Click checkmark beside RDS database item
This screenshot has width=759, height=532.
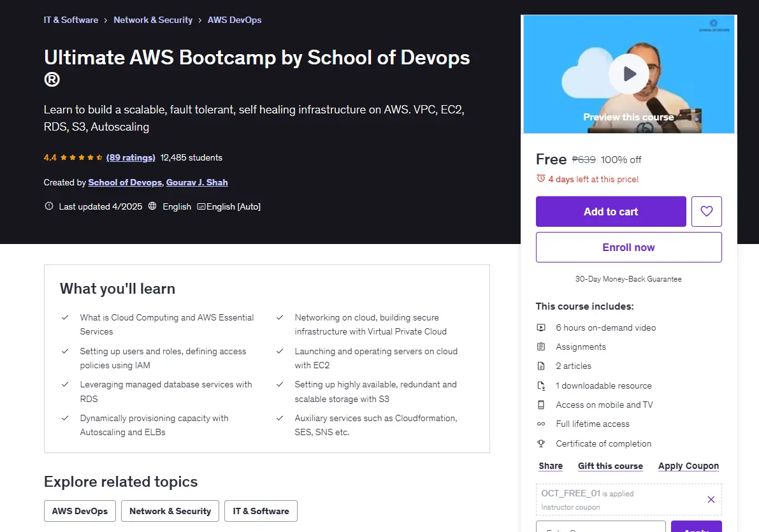coord(65,384)
